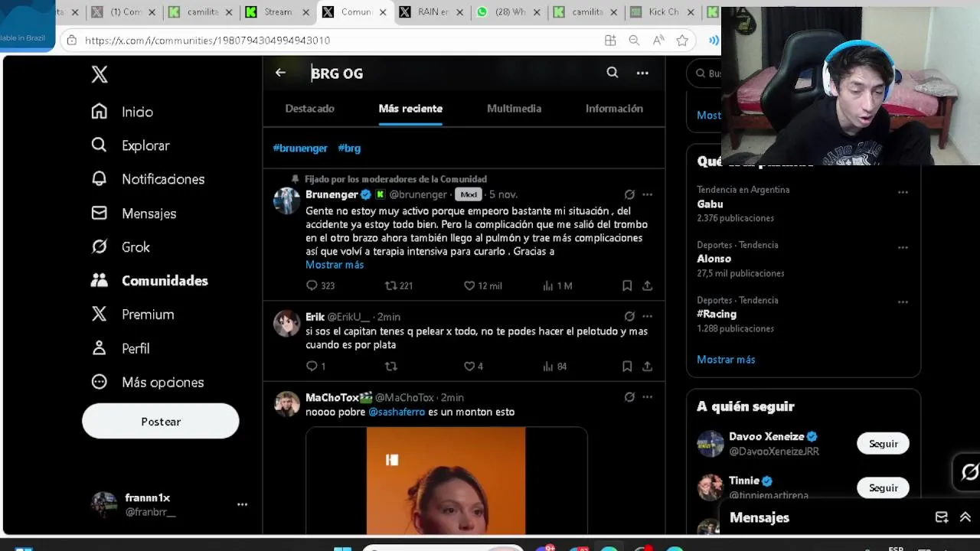Open options for Alonso trend

903,247
